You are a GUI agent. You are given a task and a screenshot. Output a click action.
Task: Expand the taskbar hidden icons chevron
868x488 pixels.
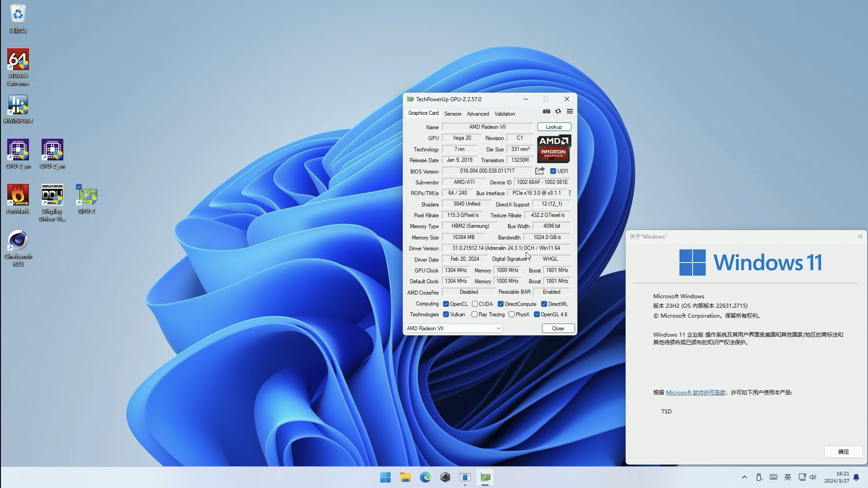744,477
